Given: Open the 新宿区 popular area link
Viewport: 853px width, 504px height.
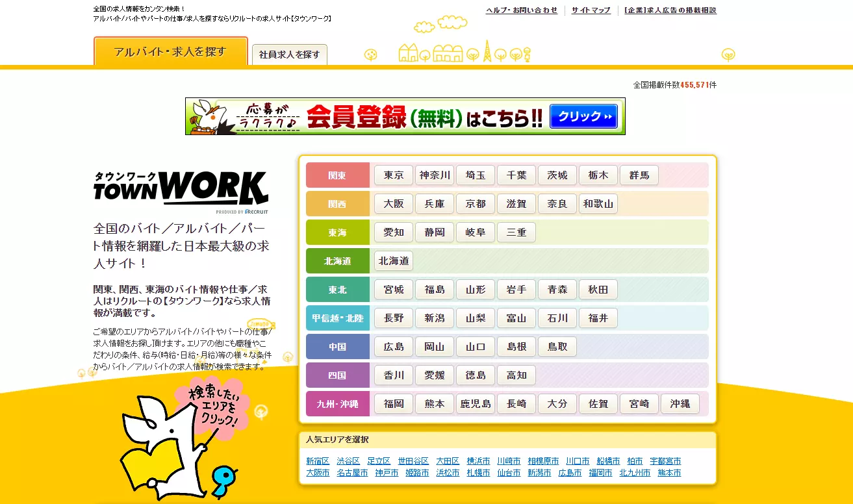Looking at the screenshot, I should coord(318,461).
